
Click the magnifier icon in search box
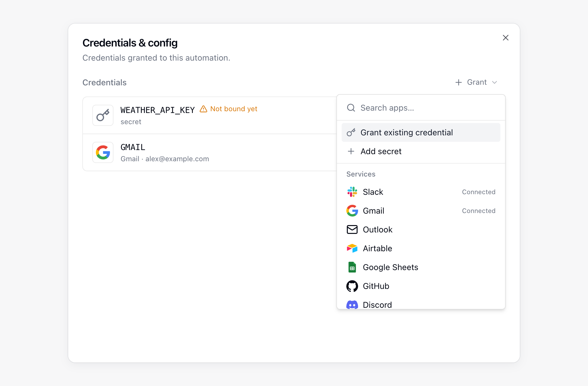[x=351, y=108]
